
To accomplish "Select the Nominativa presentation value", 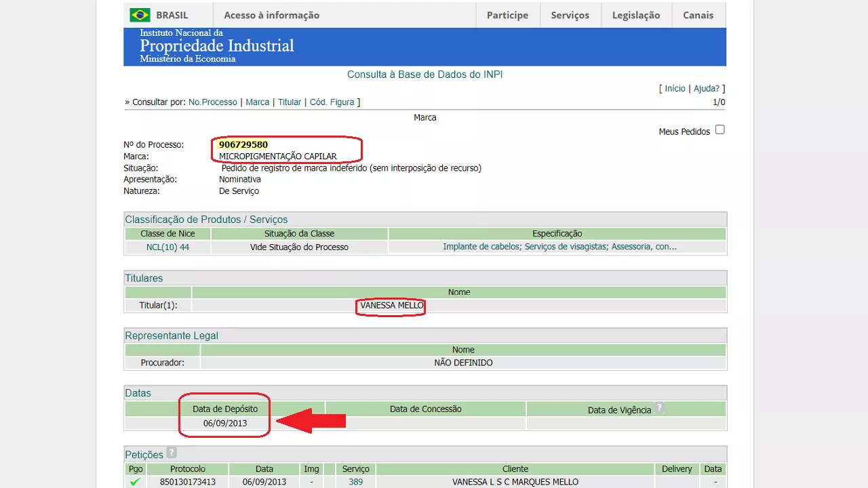I will [x=240, y=179].
